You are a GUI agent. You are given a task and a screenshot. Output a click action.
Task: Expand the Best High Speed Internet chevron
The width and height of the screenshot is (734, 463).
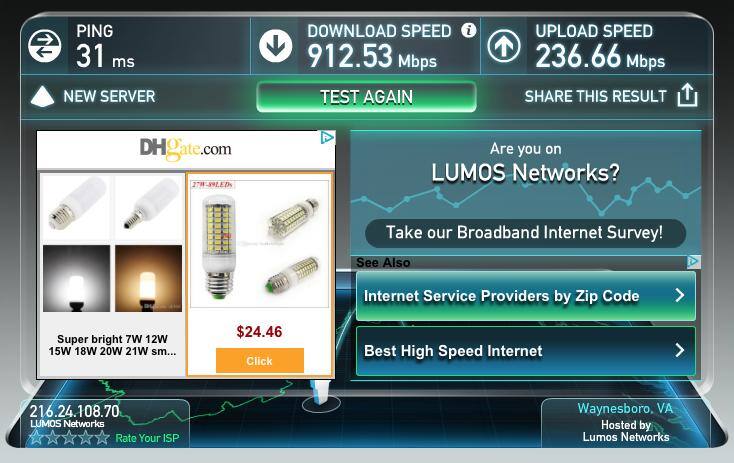point(680,350)
